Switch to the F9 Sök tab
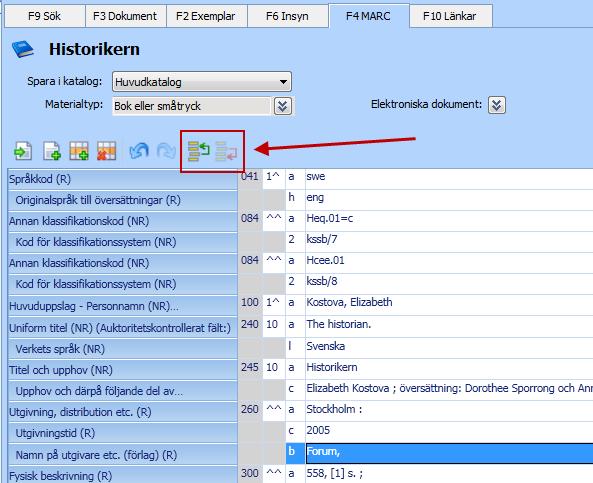Image resolution: width=593 pixels, height=483 pixels. (45, 16)
